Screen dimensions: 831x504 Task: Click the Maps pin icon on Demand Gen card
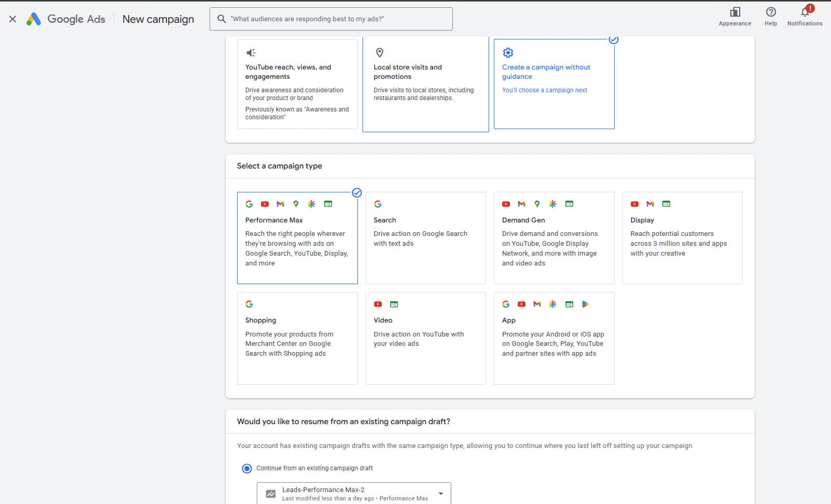pos(537,204)
